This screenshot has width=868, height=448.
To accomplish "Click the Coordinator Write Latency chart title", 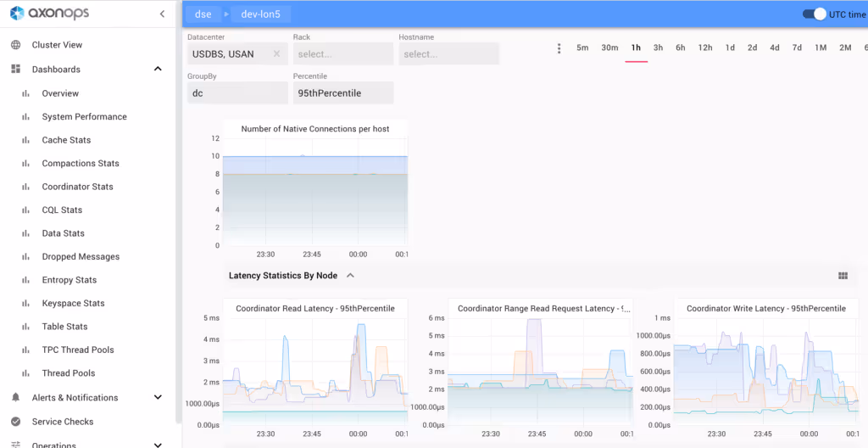I will 766,308.
